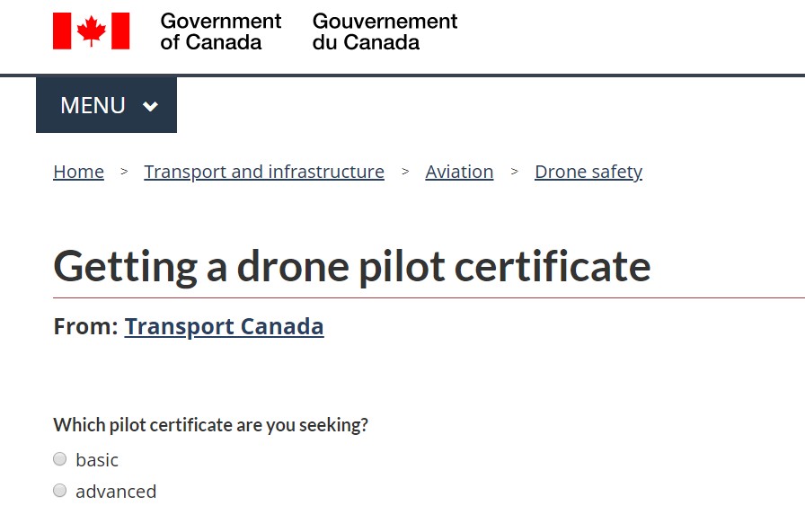The height and width of the screenshot is (532, 805).
Task: Select the basic radio button
Action: pyautogui.click(x=60, y=459)
